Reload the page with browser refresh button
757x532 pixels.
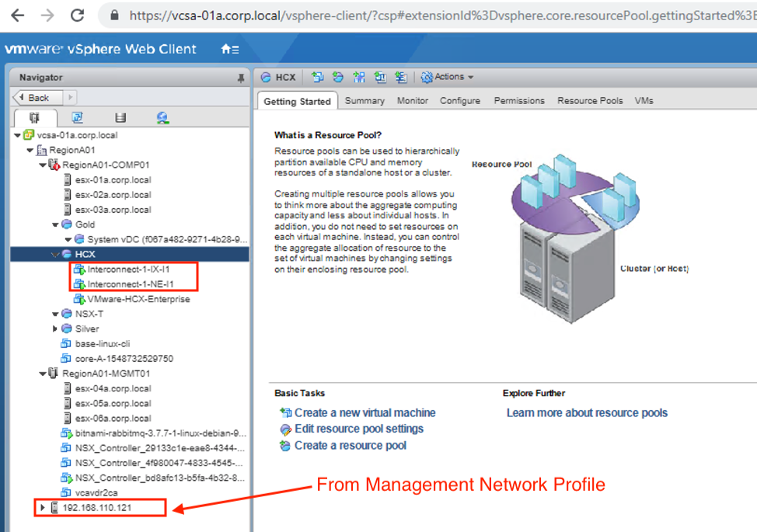[77, 15]
